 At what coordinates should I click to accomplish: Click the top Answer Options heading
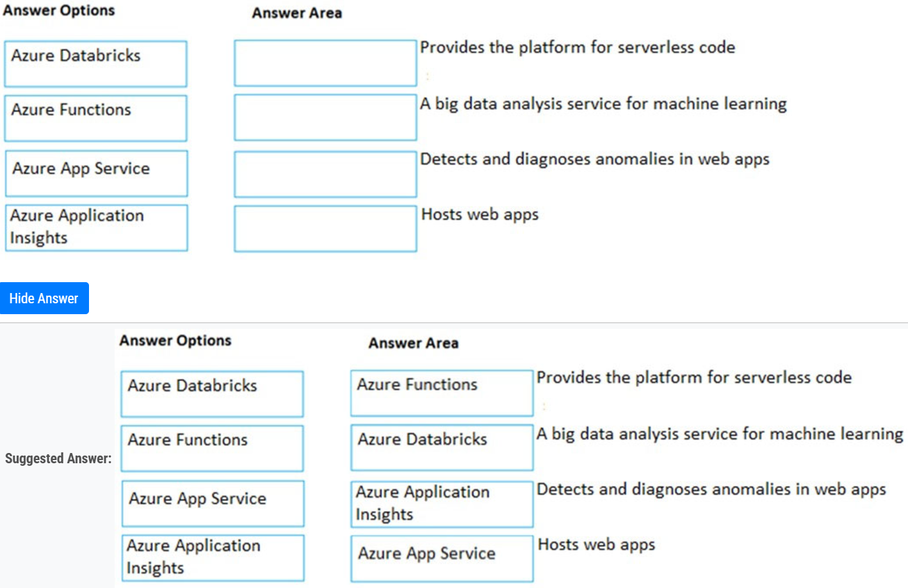coord(59,11)
